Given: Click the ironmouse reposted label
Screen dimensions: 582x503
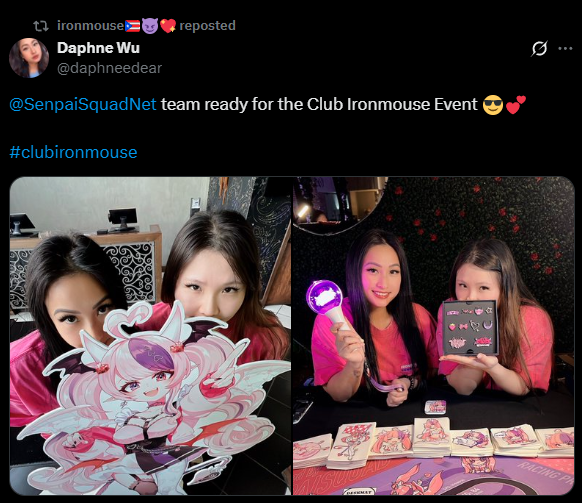Looking at the screenshot, I should 146,26.
